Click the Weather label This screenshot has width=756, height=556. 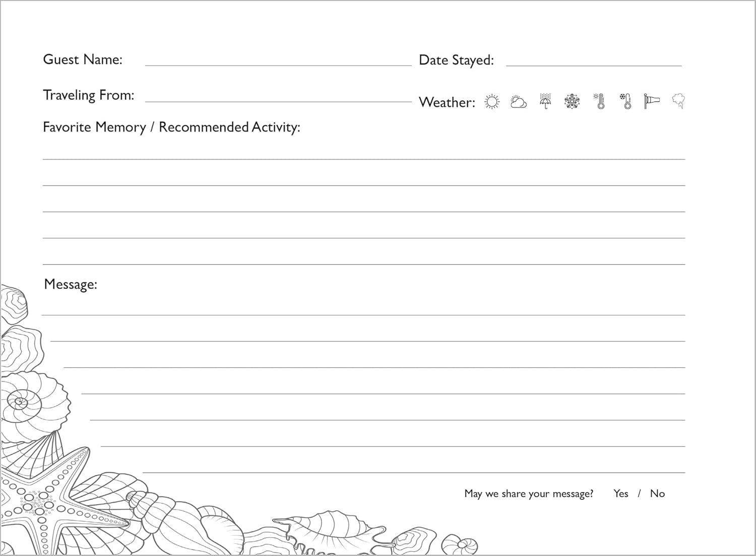[447, 102]
